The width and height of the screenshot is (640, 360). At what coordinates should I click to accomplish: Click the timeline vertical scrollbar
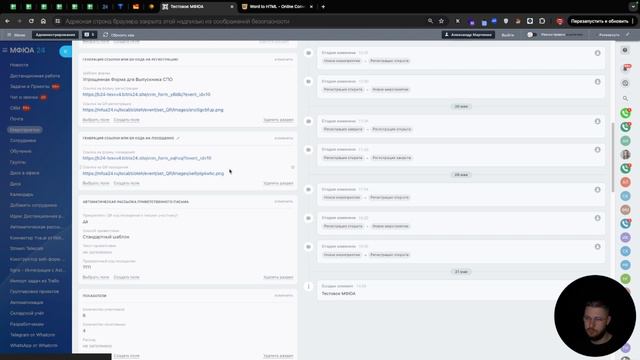612,158
